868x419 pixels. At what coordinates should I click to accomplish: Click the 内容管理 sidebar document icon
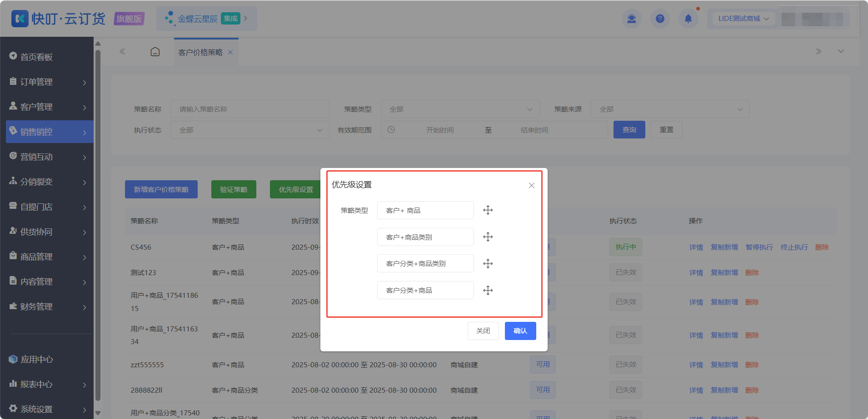13,281
